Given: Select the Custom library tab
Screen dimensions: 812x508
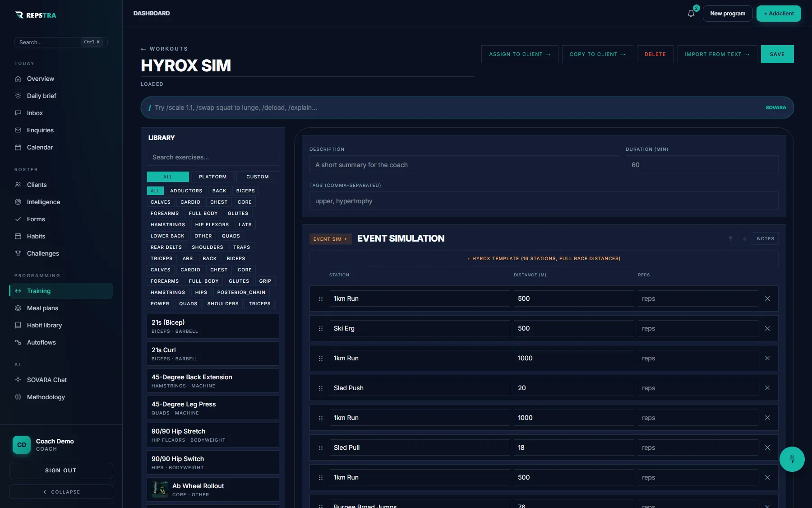Looking at the screenshot, I should [258, 177].
